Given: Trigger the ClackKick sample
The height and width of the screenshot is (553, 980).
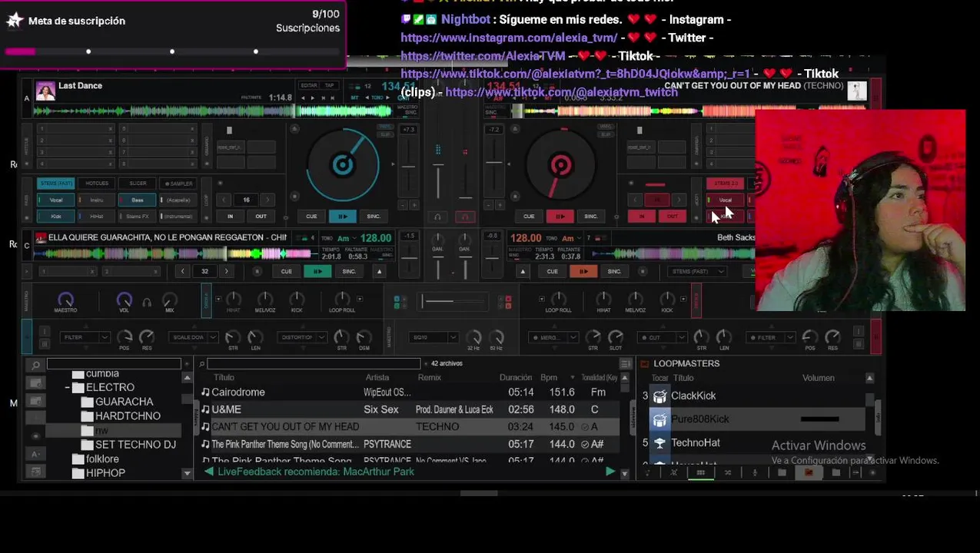Looking at the screenshot, I should tap(659, 396).
